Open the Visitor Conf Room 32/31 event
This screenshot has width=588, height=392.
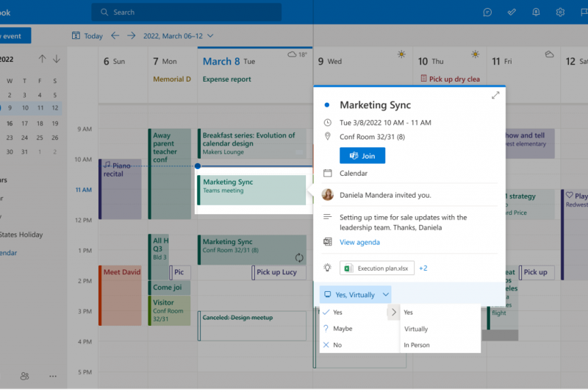click(170, 310)
